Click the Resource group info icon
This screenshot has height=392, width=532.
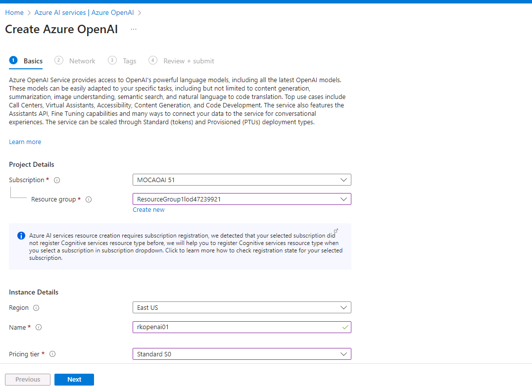pos(89,199)
